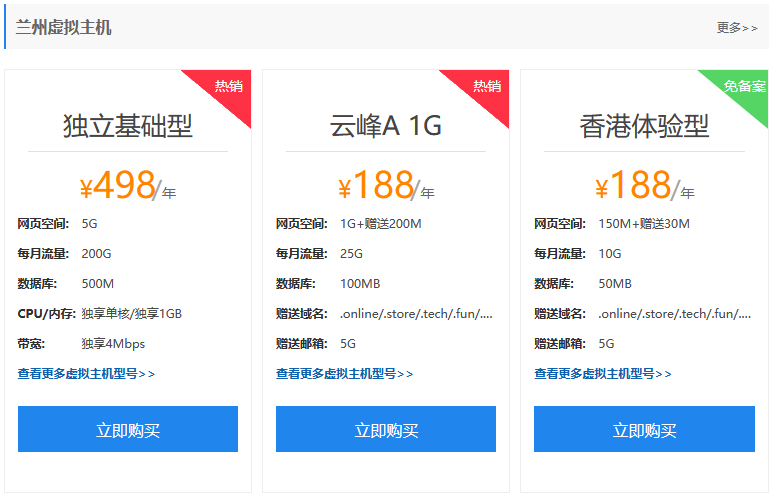Click 立即购买 for 独立基础型 plan
Screen dimensions: 774x493
[x=128, y=429]
